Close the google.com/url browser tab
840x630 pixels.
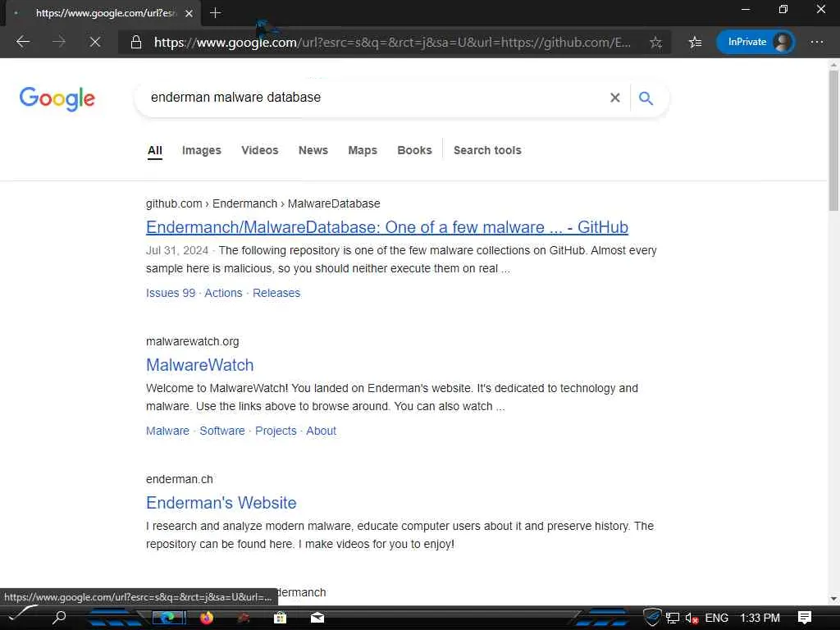click(x=189, y=13)
